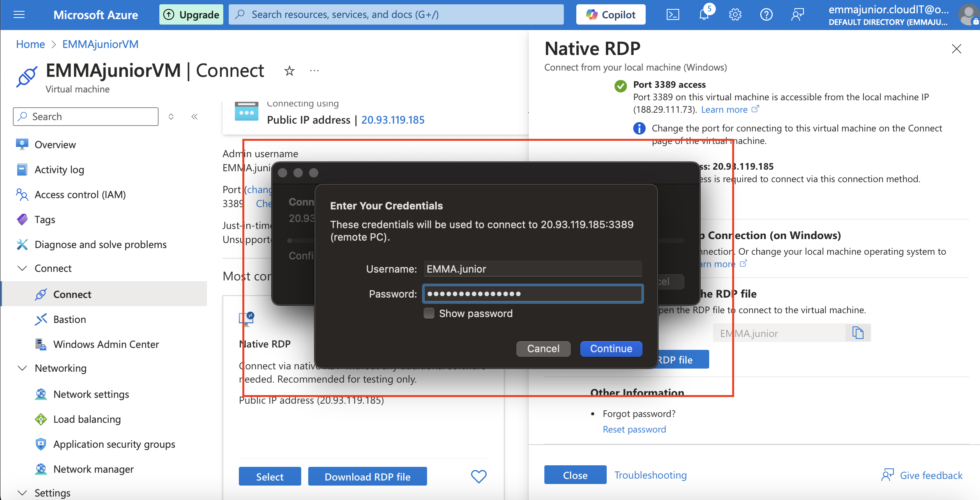The width and height of the screenshot is (980, 500).
Task: Click Give feedback in the panel footer
Action: pyautogui.click(x=922, y=475)
